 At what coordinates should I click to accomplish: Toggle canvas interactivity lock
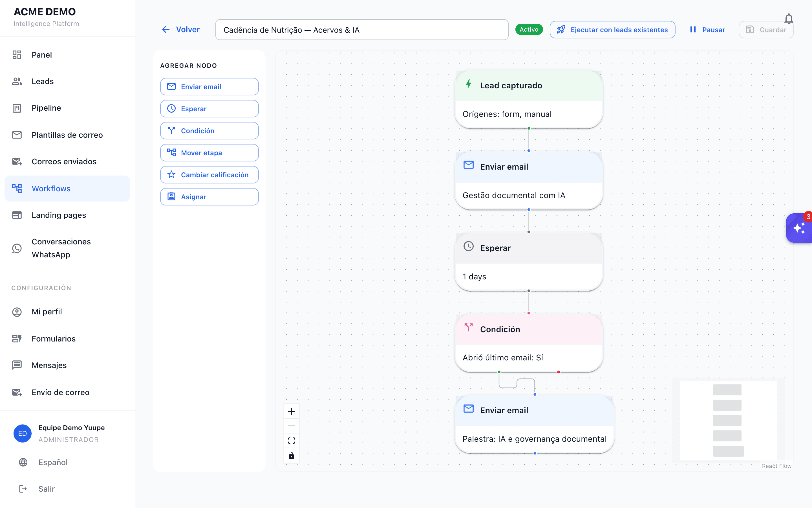291,455
